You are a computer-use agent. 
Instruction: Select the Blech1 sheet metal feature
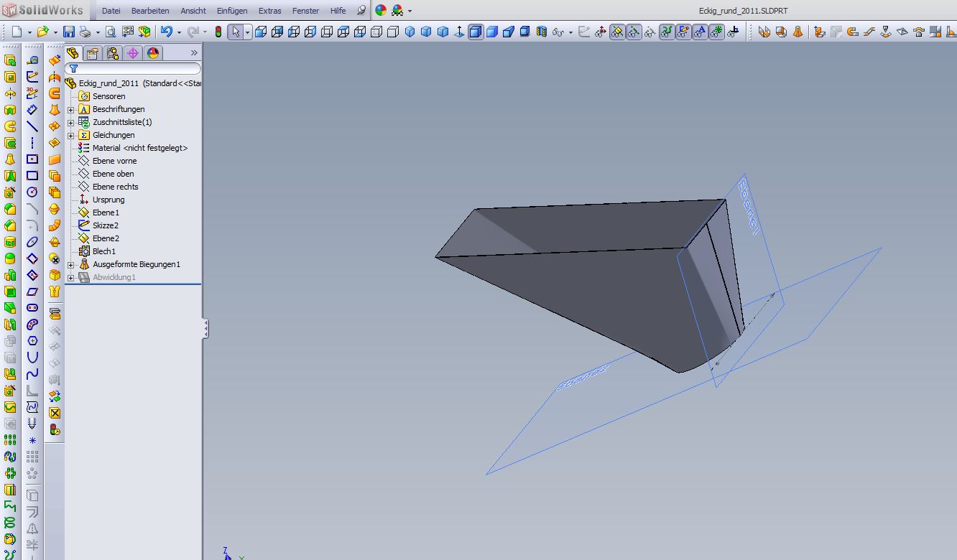click(x=104, y=251)
